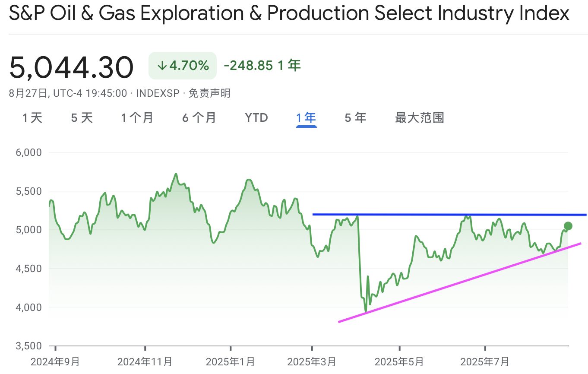Select the 1年 tab
The image size is (588, 374).
(306, 117)
